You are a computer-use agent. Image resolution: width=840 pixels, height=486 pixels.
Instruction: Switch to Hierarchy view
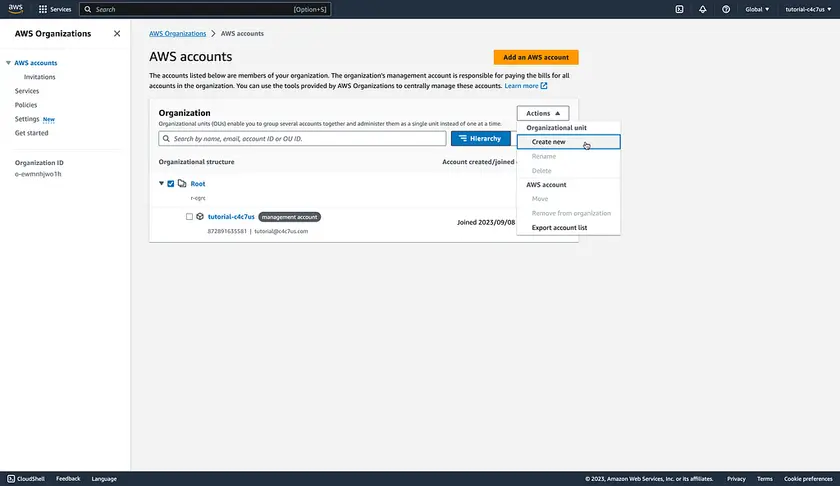pos(481,138)
